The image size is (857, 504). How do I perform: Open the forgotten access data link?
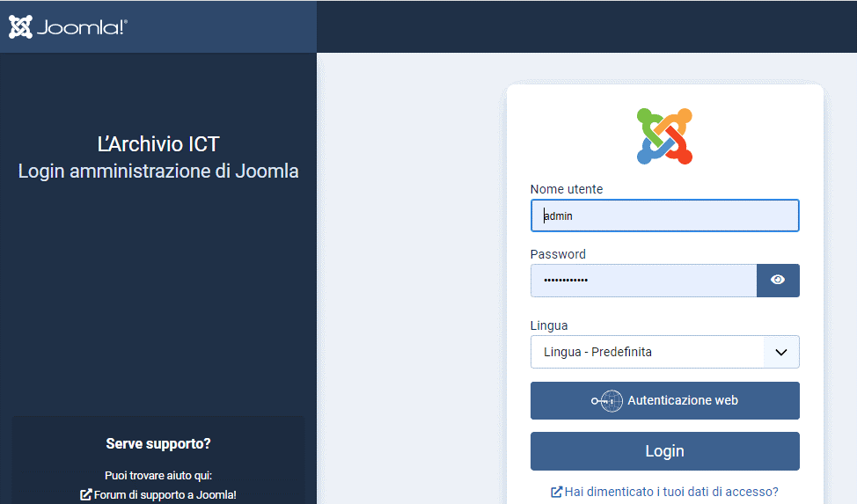pyautogui.click(x=664, y=492)
